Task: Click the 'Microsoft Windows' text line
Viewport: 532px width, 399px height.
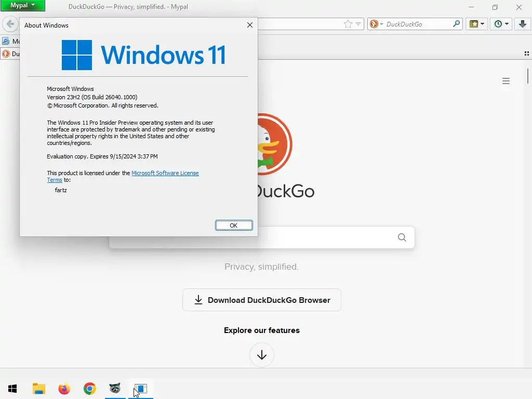Action: tap(70, 89)
